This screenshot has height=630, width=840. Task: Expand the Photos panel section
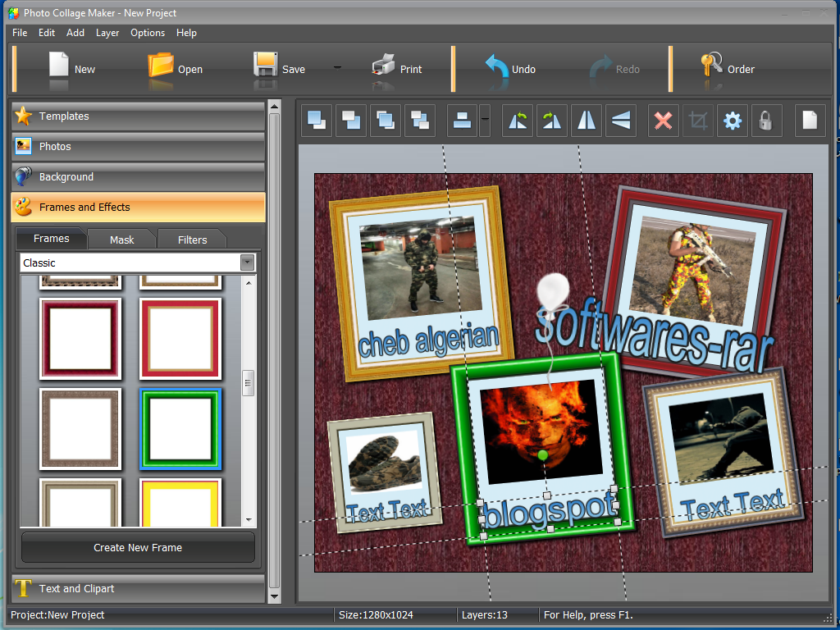(x=138, y=147)
